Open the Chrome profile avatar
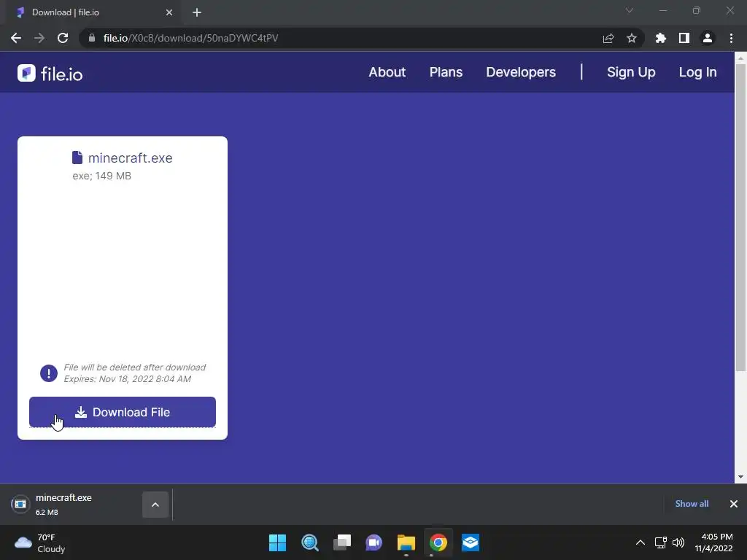The width and height of the screenshot is (747, 560). coord(708,38)
